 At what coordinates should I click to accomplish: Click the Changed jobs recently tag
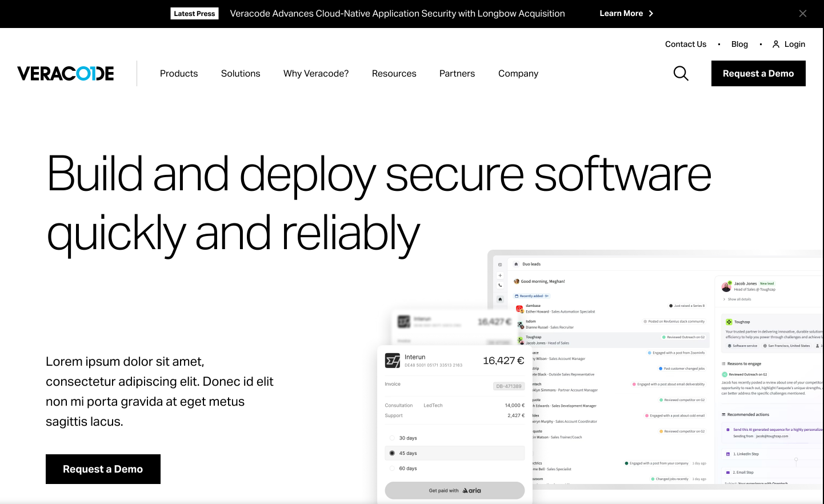[x=670, y=479]
